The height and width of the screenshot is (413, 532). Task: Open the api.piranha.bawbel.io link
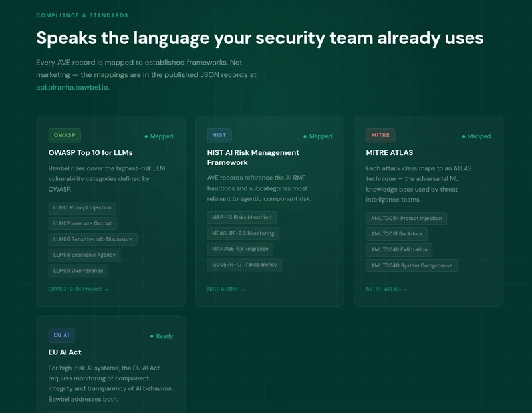coord(72,87)
